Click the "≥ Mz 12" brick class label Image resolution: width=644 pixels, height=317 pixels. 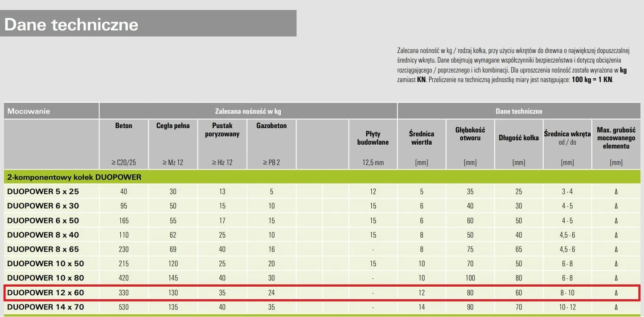[173, 163]
